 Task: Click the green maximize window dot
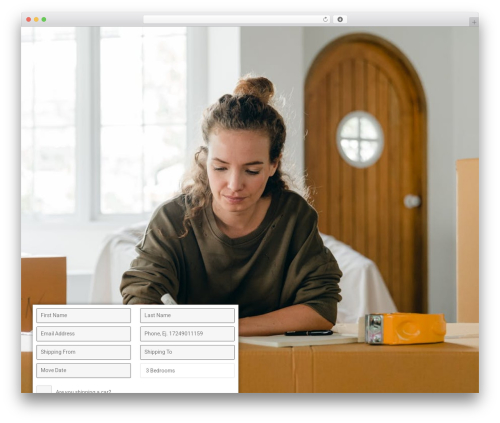(44, 19)
